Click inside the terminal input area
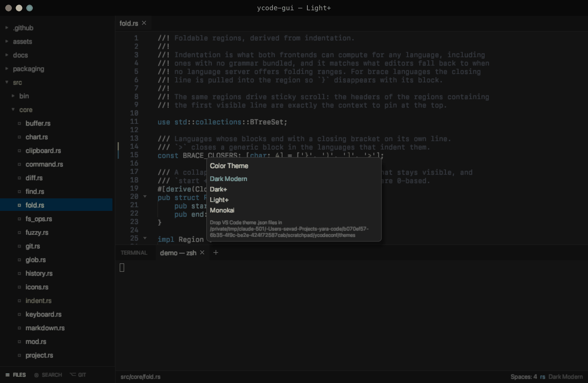The height and width of the screenshot is (383, 588). (x=352, y=315)
